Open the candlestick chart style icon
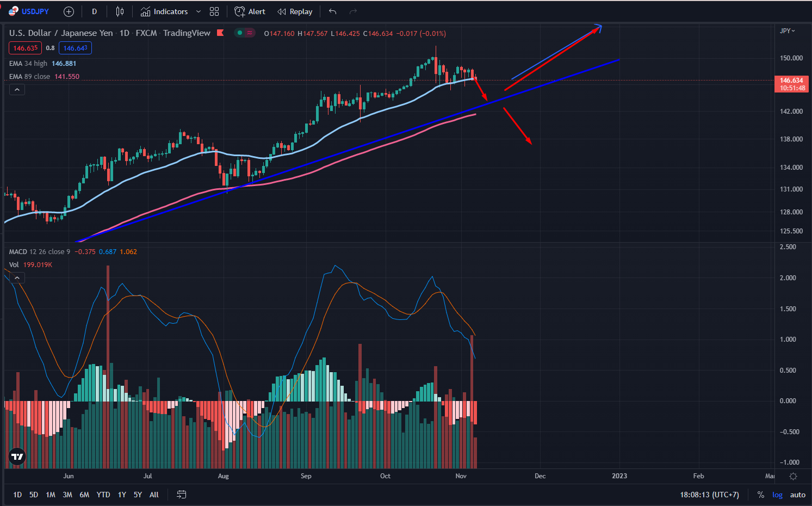 pos(120,11)
